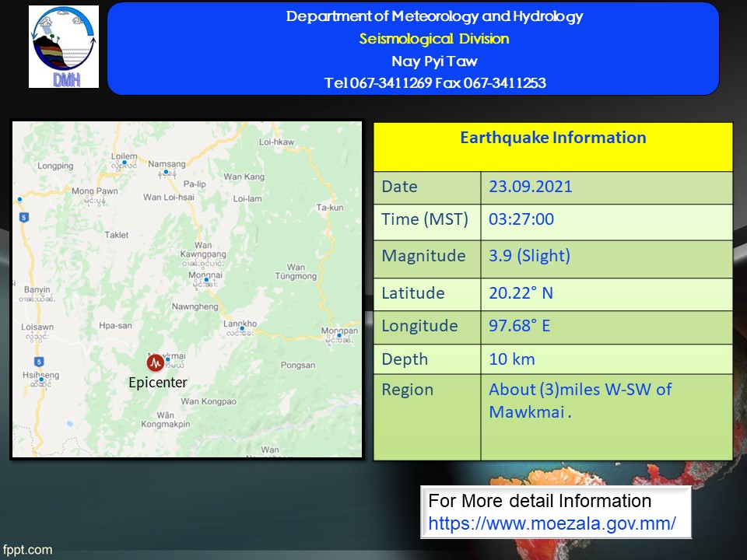Click the red epicenter seismograph marker
747x560 pixels.
pos(156,362)
